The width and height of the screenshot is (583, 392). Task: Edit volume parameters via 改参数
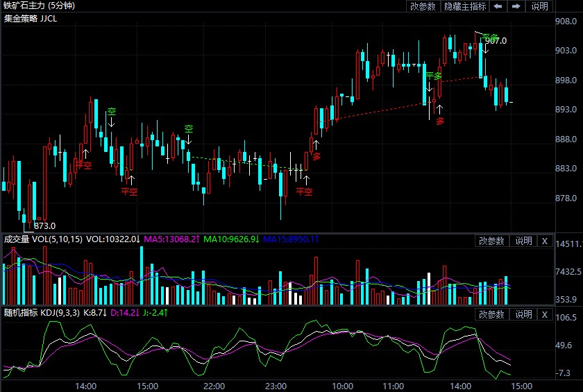pyautogui.click(x=492, y=241)
